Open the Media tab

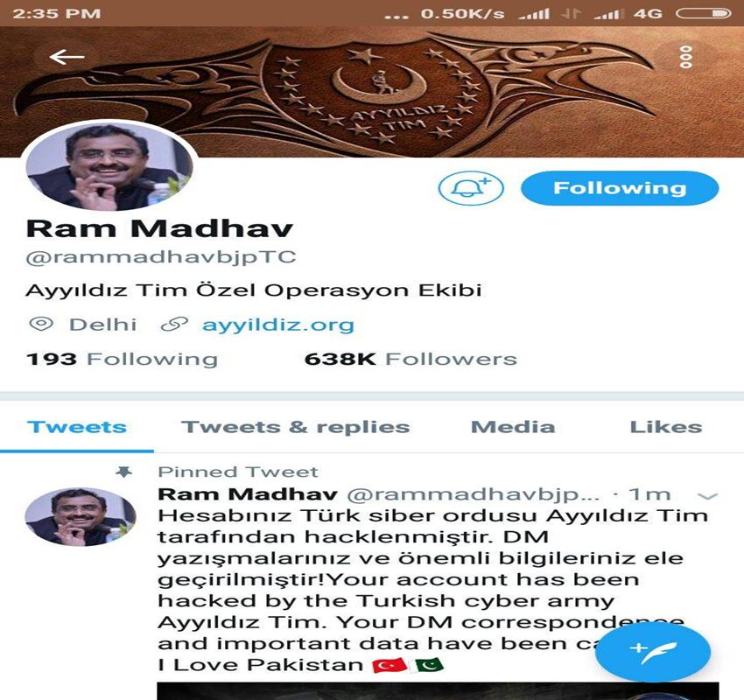(x=513, y=427)
